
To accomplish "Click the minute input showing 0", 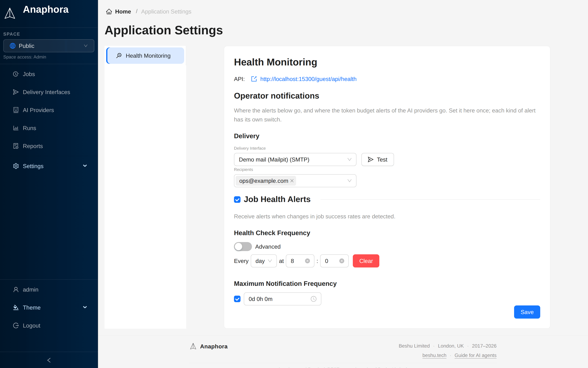I will (334, 261).
